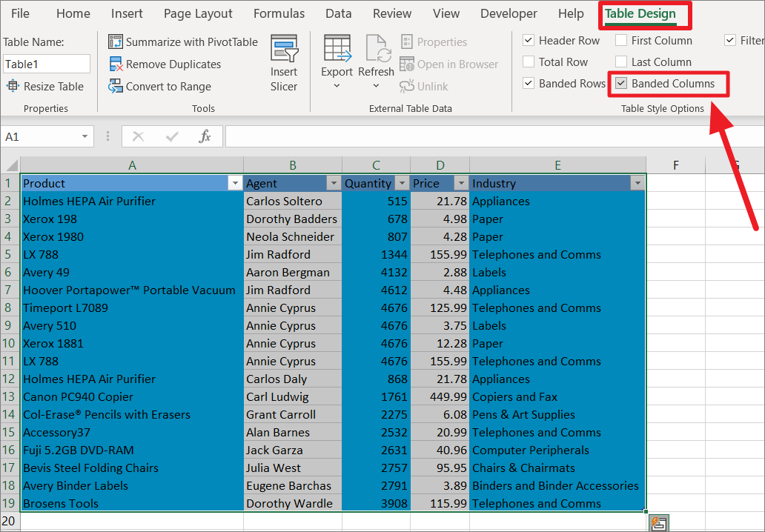
Task: Click the Insert Slicer icon
Action: pyautogui.click(x=285, y=47)
